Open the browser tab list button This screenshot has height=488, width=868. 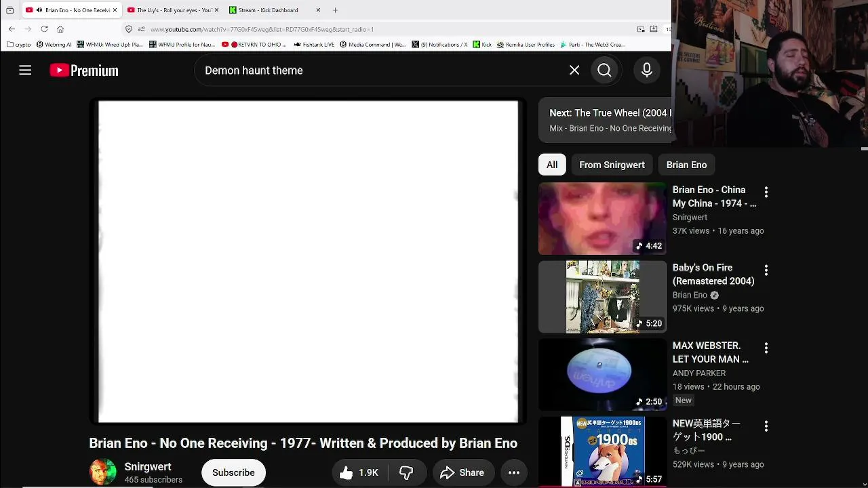pos(9,10)
